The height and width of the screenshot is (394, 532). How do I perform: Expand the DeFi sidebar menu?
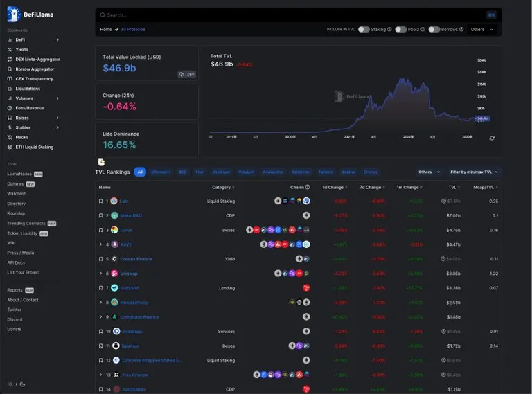pos(57,39)
